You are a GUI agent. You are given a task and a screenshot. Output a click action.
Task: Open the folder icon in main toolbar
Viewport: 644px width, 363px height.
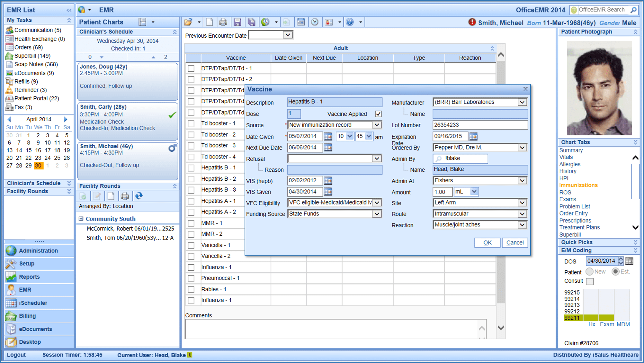(x=188, y=22)
